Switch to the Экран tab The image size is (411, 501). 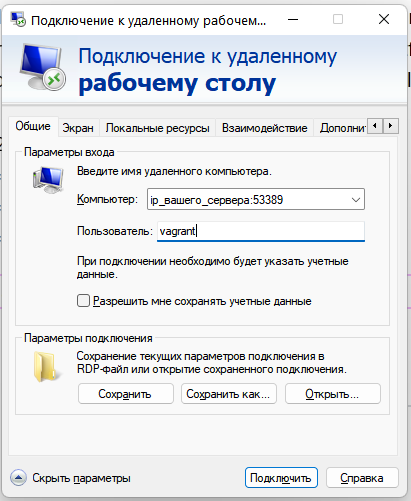coord(78,128)
